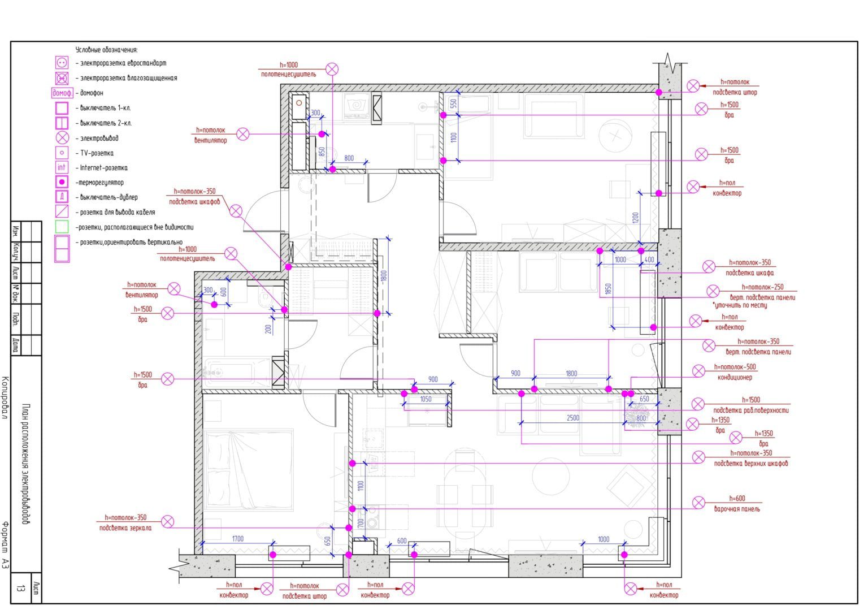
Task: Select the 'подсветка верхних шкафов' label
Action: click(x=750, y=464)
